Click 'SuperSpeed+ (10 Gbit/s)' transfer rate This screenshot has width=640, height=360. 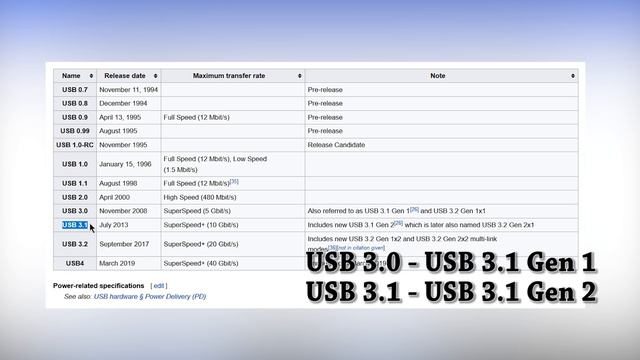click(201, 225)
